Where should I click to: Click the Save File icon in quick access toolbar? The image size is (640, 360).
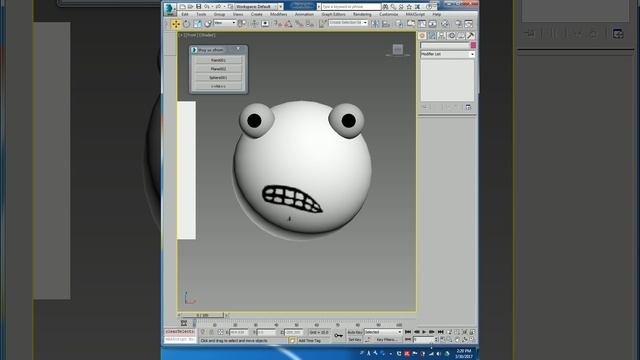click(x=199, y=7)
